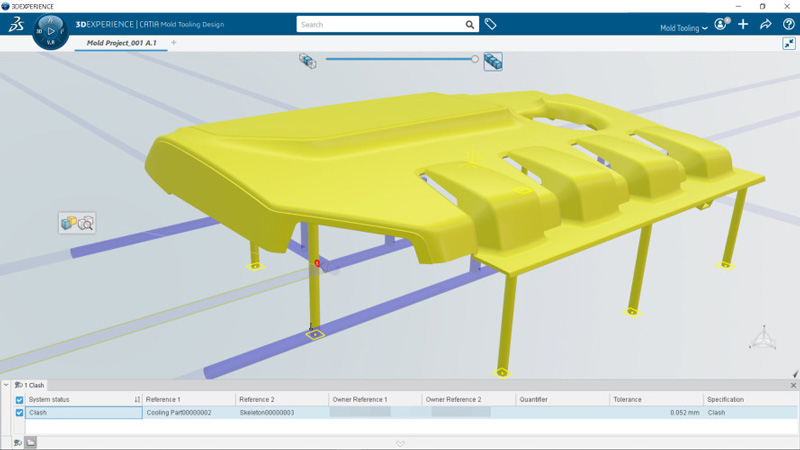The height and width of the screenshot is (450, 800).
Task: Open the Mold Tooling dropdown
Action: pos(684,28)
